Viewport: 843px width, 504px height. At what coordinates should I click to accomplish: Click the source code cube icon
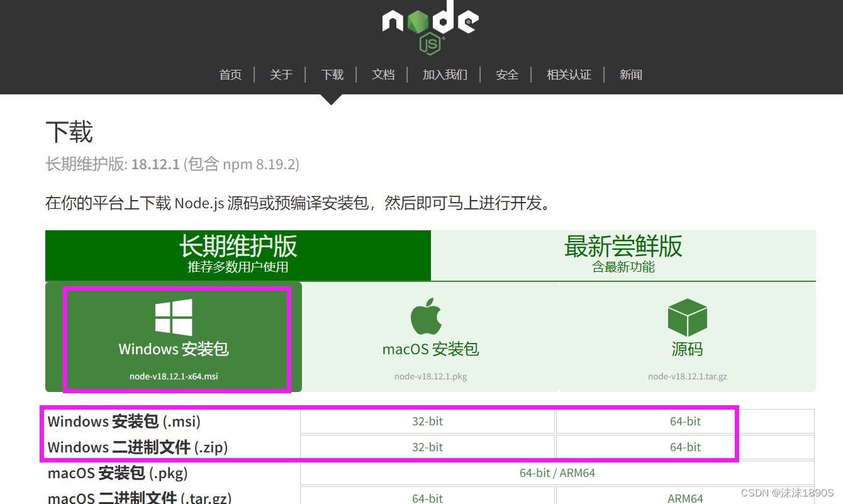click(x=687, y=317)
